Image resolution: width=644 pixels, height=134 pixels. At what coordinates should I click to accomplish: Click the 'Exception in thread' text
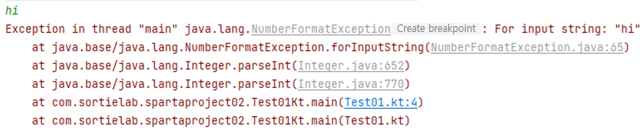[68, 29]
